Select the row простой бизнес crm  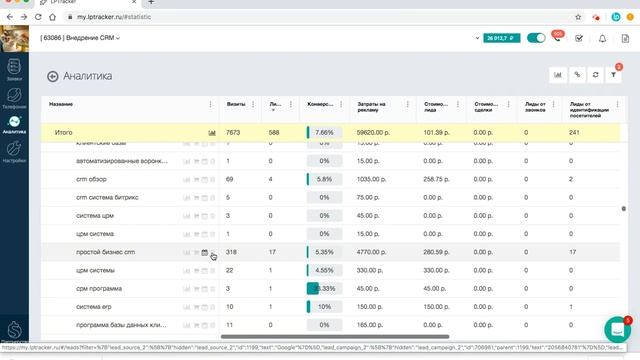pos(331,252)
